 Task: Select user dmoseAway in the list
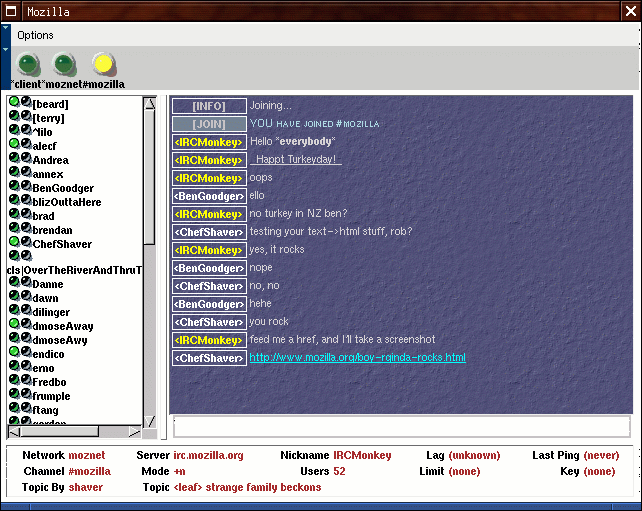coord(63,326)
